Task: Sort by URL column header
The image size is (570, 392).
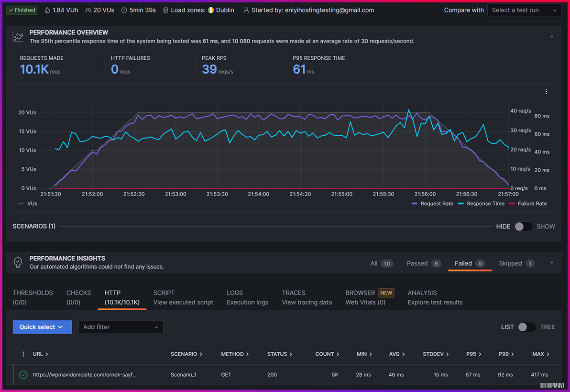Action: [40, 354]
